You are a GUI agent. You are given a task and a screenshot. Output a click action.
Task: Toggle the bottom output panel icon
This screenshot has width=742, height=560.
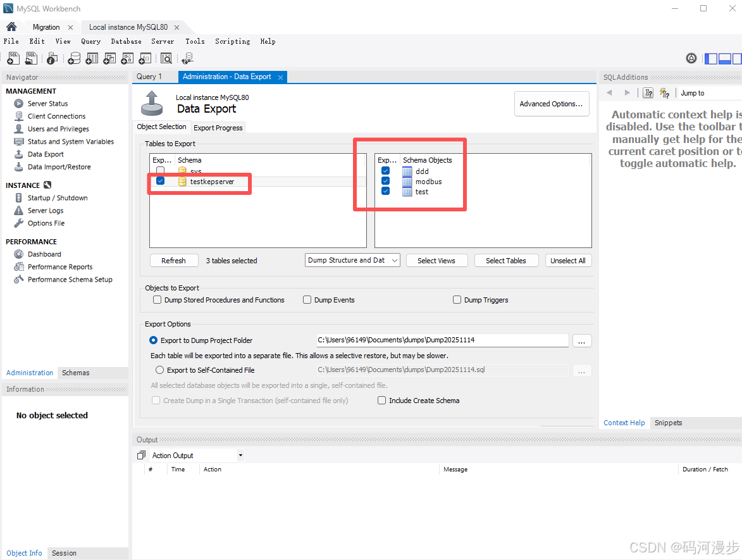725,59
